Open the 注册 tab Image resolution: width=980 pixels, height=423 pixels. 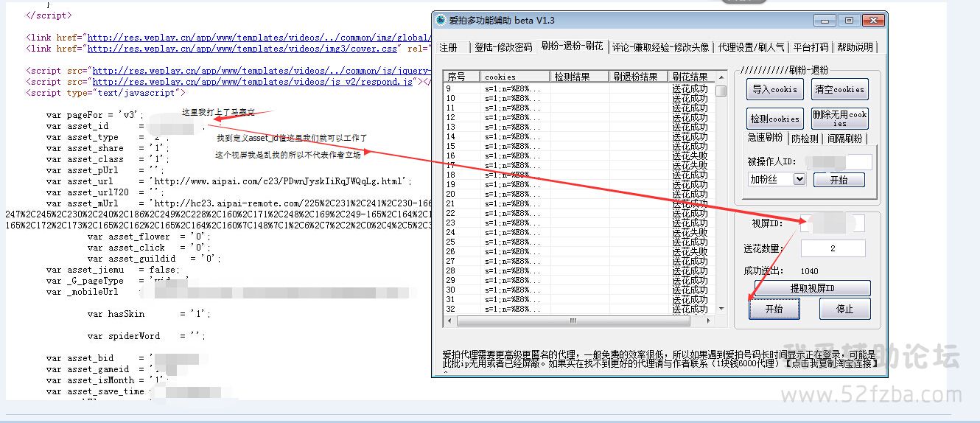point(449,47)
